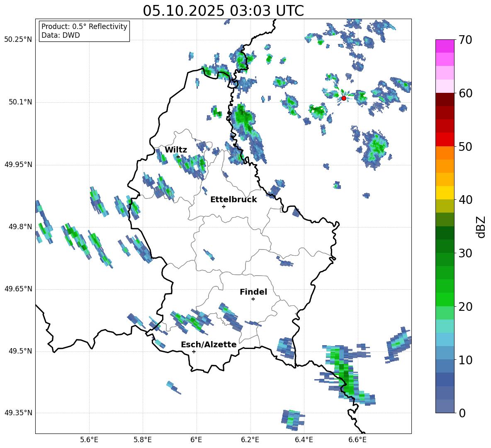Click the Product 0.5° Reflectivity info box
The width and height of the screenshot is (491, 448).
[x=84, y=31]
